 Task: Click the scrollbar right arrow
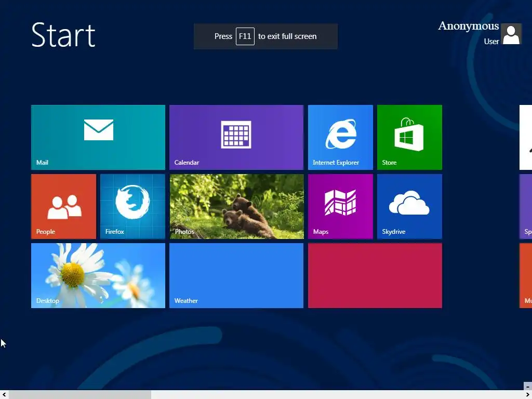click(528, 395)
